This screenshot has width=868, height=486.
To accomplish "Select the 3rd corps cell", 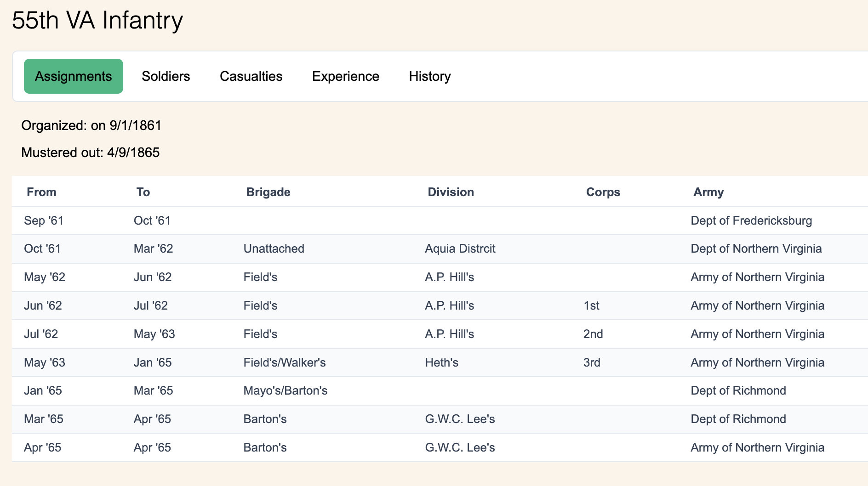I will 592,362.
